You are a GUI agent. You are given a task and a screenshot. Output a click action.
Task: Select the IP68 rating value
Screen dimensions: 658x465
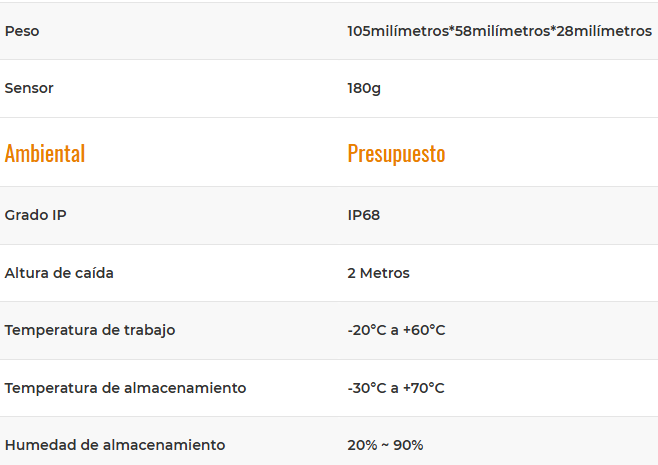tap(364, 215)
